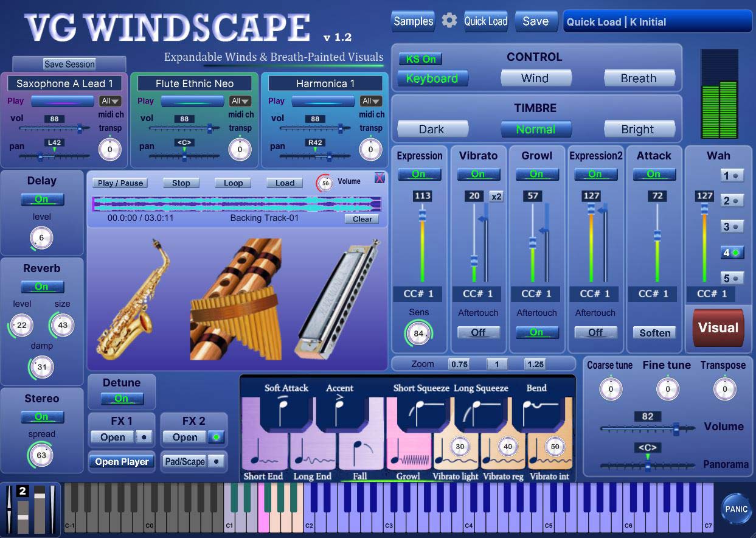Select the Vibrato light articulation
The width and height of the screenshot is (756, 538).
457,453
